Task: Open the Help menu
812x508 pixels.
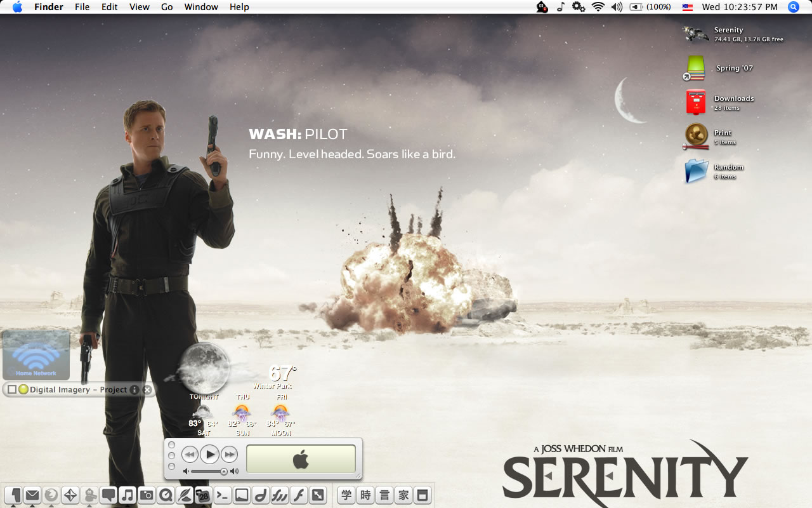Action: point(239,7)
